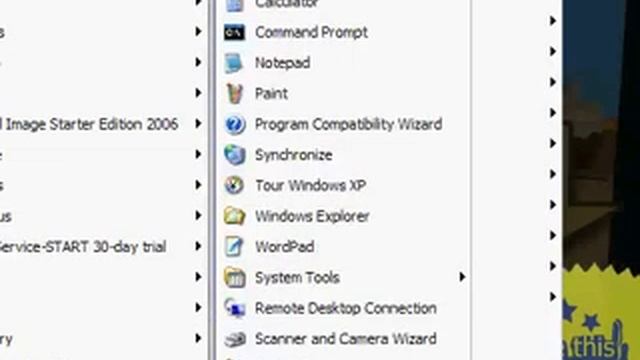Select Image Starter Edition 2006 program entry
Viewport: 640px width, 360px height.
[102, 124]
